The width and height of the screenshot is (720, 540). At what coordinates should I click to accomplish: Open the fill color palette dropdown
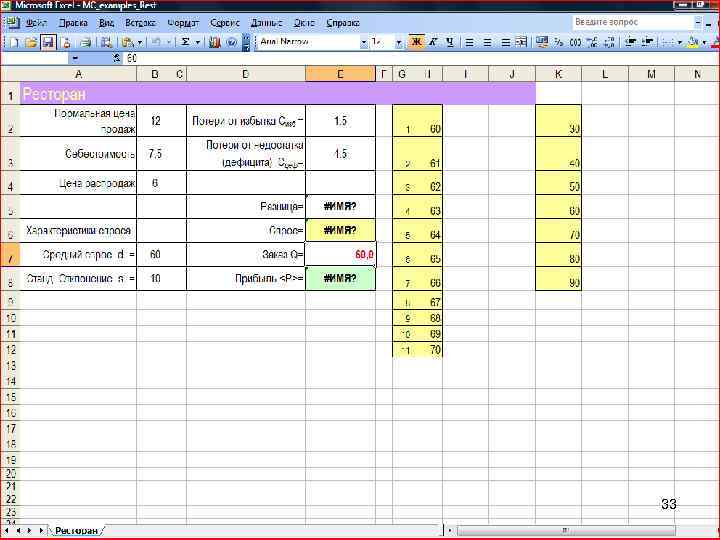[704, 42]
